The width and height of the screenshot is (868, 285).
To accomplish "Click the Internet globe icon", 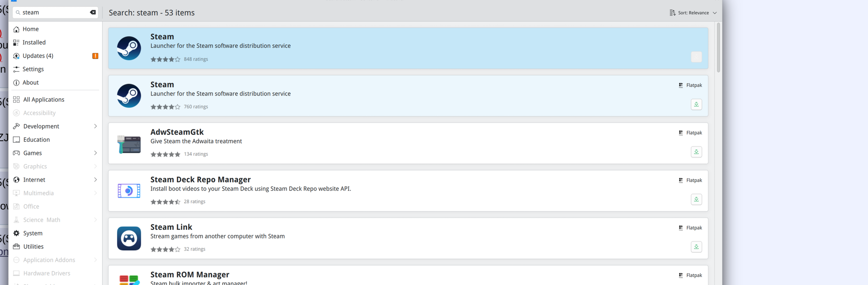I will [16, 180].
